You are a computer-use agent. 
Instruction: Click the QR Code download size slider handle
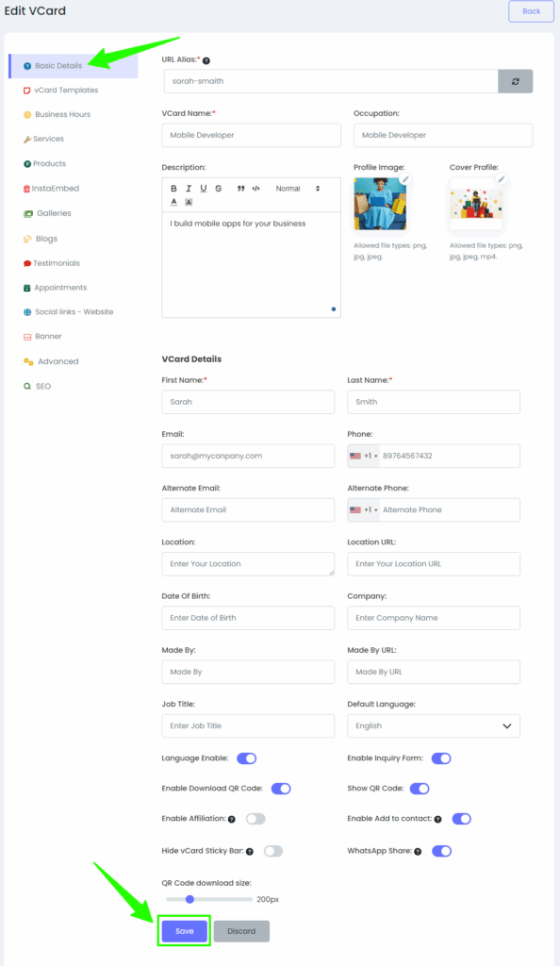point(190,899)
